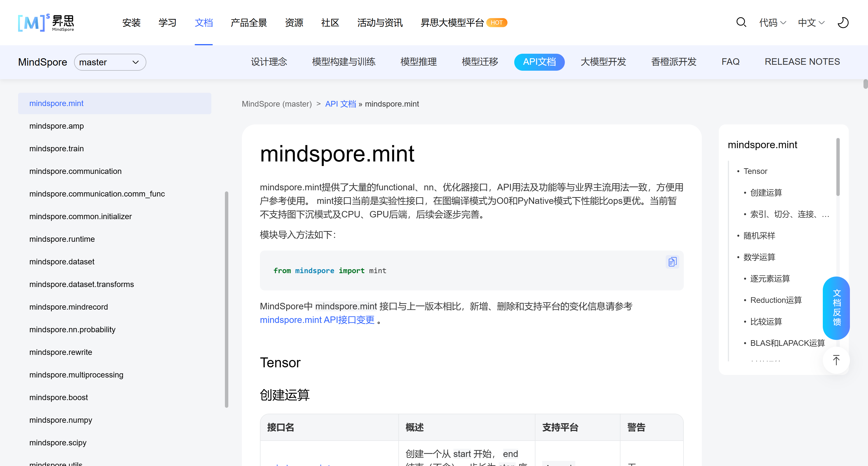Screen dimensions: 868x466
Task: Copy the import code snippet
Action: pos(672,262)
